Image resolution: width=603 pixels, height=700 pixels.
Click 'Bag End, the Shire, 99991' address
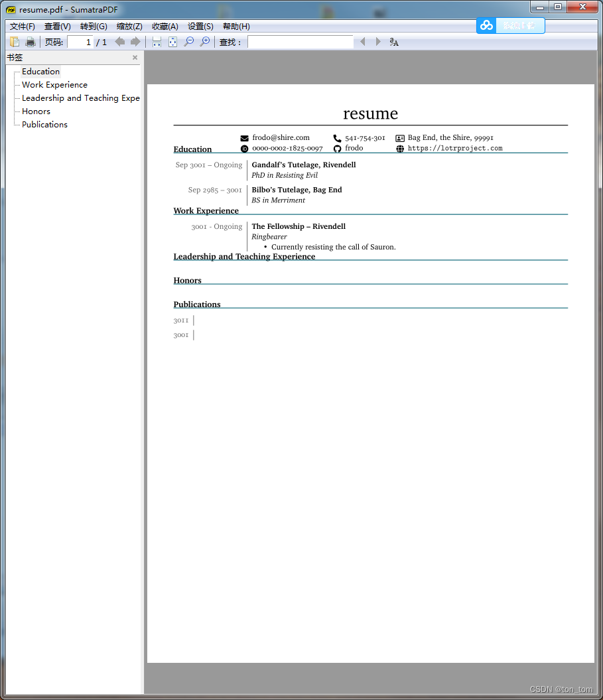(450, 137)
